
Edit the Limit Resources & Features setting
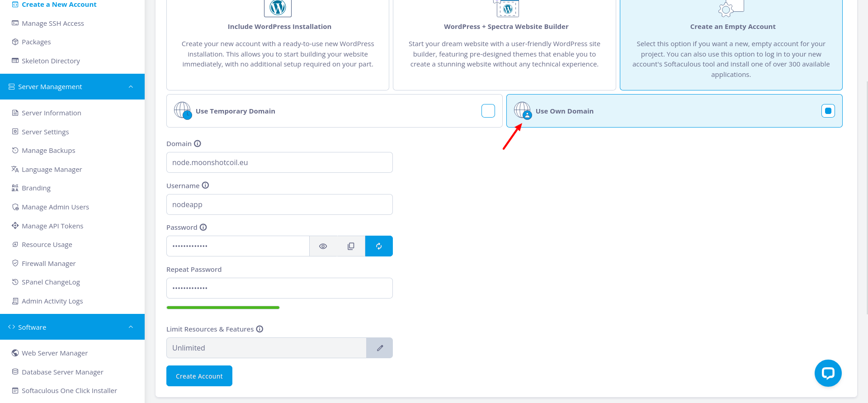click(x=380, y=348)
